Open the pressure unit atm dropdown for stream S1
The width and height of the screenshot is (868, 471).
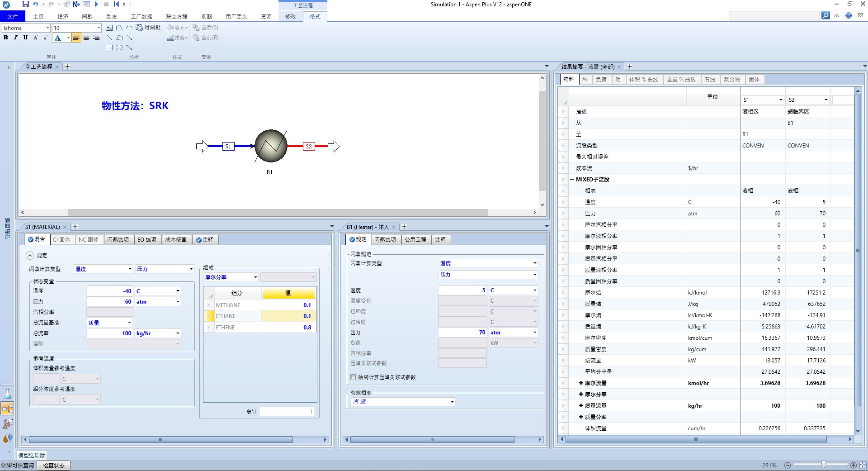(178, 302)
